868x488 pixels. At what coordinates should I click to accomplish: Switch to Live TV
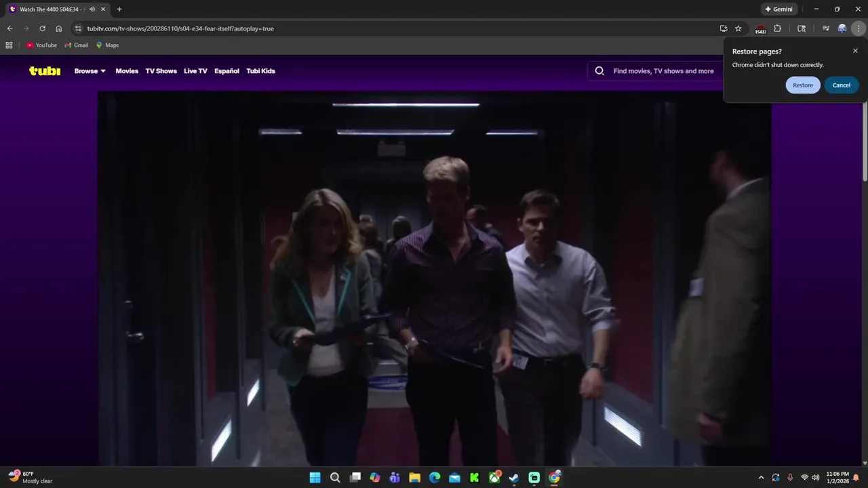tap(195, 71)
